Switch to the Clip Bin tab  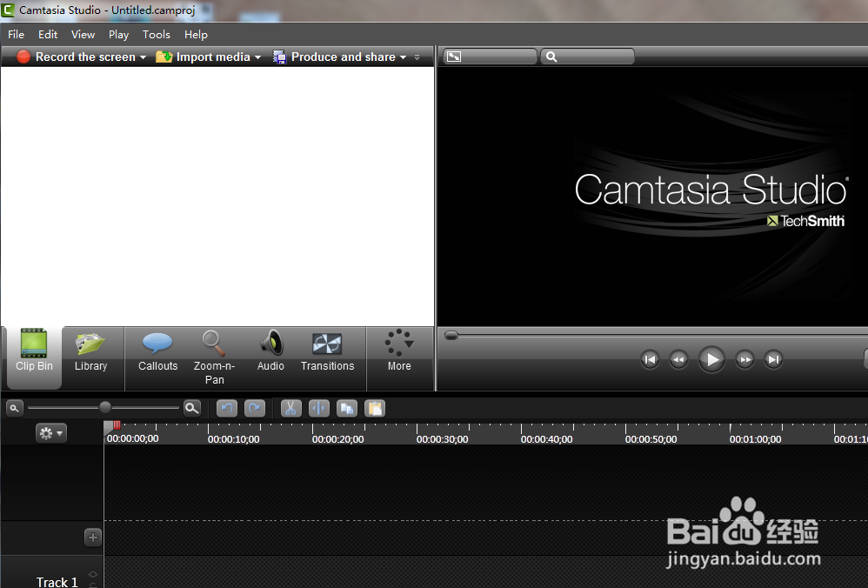tap(34, 357)
